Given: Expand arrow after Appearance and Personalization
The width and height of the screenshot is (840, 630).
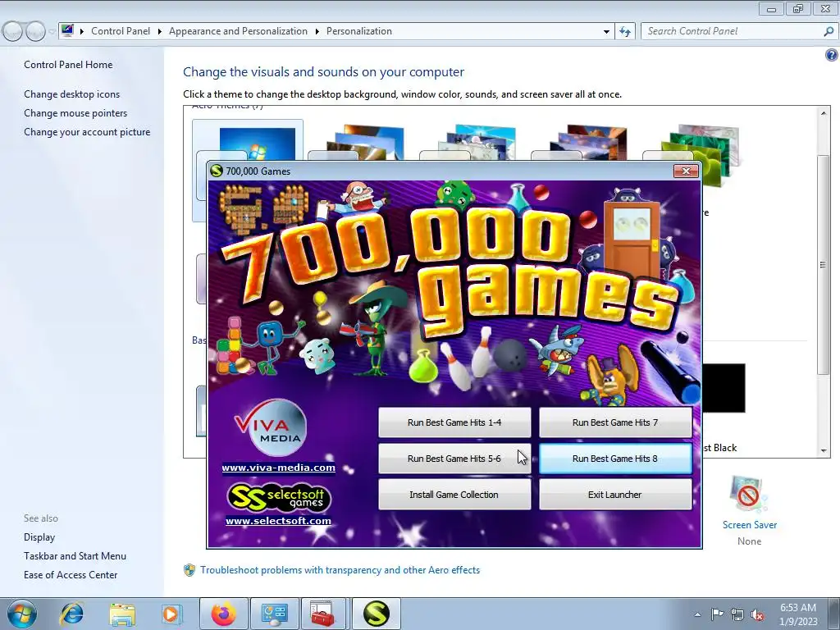Looking at the screenshot, I should [x=317, y=31].
